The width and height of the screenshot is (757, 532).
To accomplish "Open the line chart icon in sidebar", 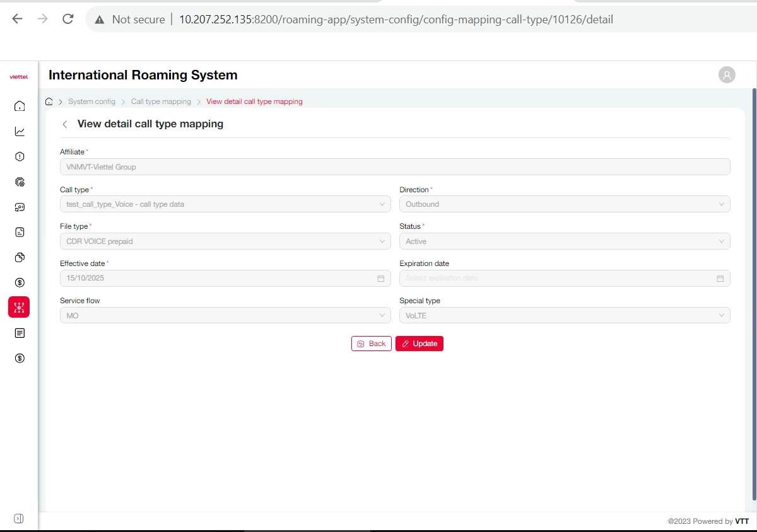I will pos(20,131).
